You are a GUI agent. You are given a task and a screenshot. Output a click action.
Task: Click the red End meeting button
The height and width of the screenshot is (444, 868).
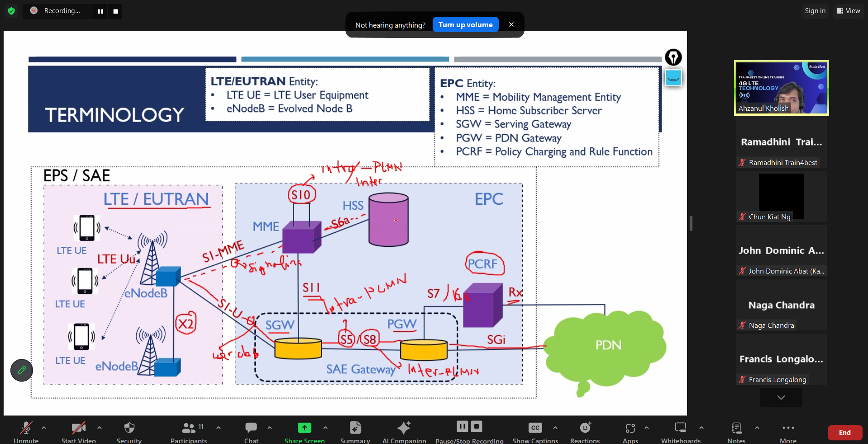pyautogui.click(x=844, y=433)
